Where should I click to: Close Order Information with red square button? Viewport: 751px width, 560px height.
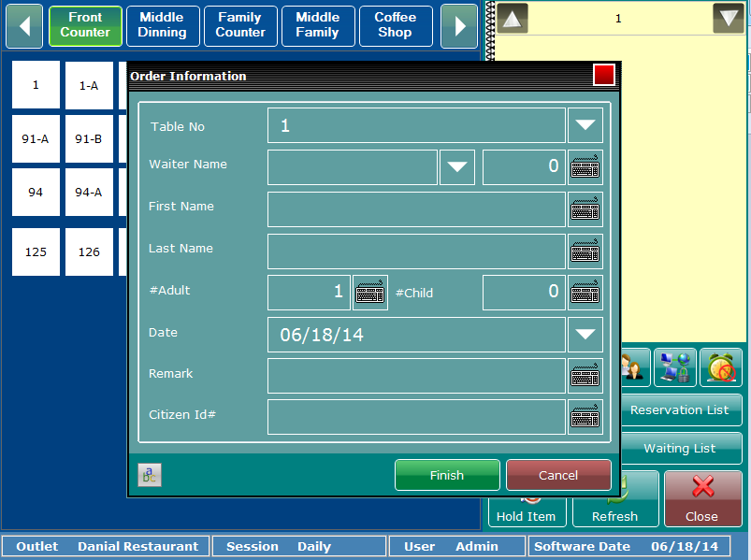(603, 75)
